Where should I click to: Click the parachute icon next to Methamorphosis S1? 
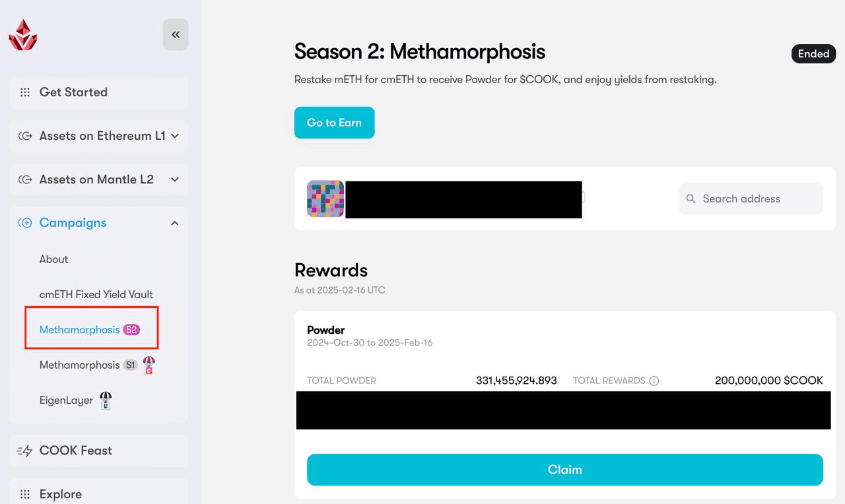[149, 365]
